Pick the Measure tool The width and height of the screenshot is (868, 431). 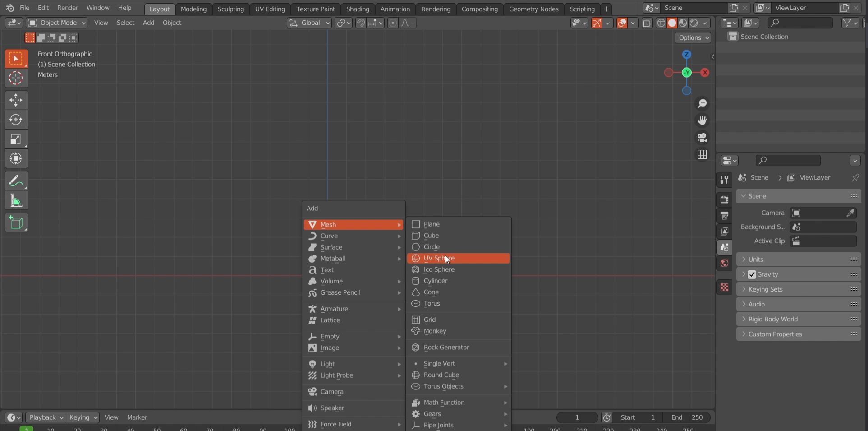(16, 200)
